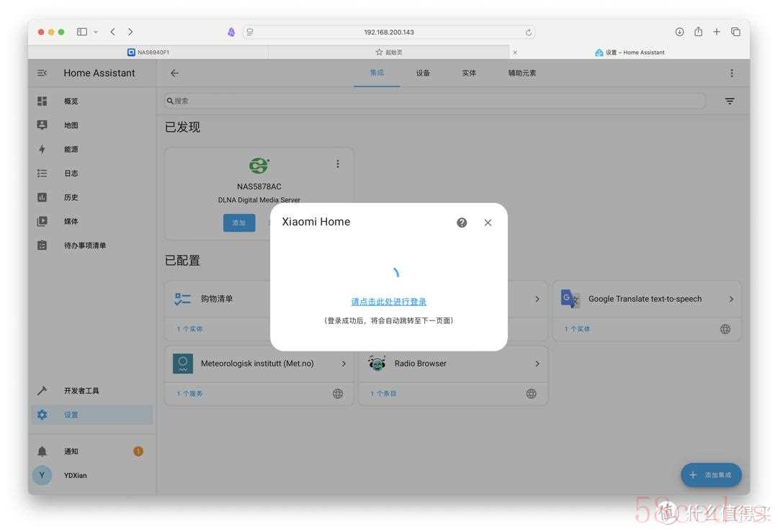Click the Radio Browser card globe icon
Viewport: 778px width, 532px height.
coord(531,394)
